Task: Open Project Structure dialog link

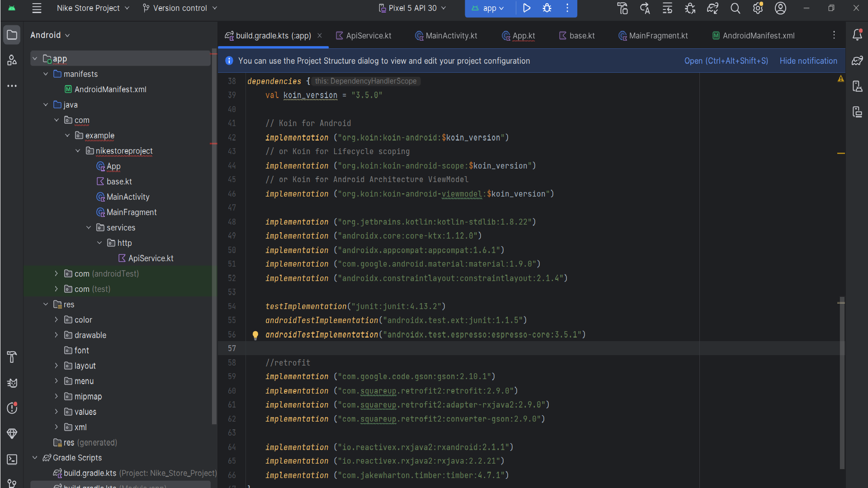Action: coord(726,61)
